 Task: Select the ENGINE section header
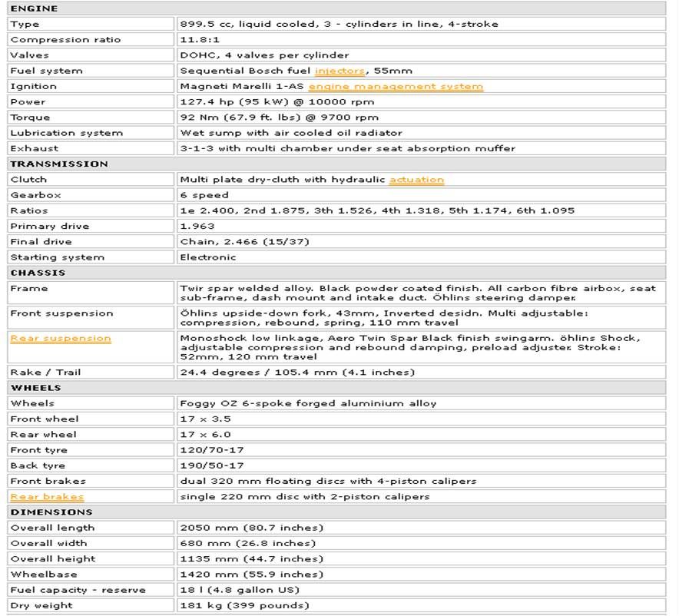pyautogui.click(x=34, y=8)
